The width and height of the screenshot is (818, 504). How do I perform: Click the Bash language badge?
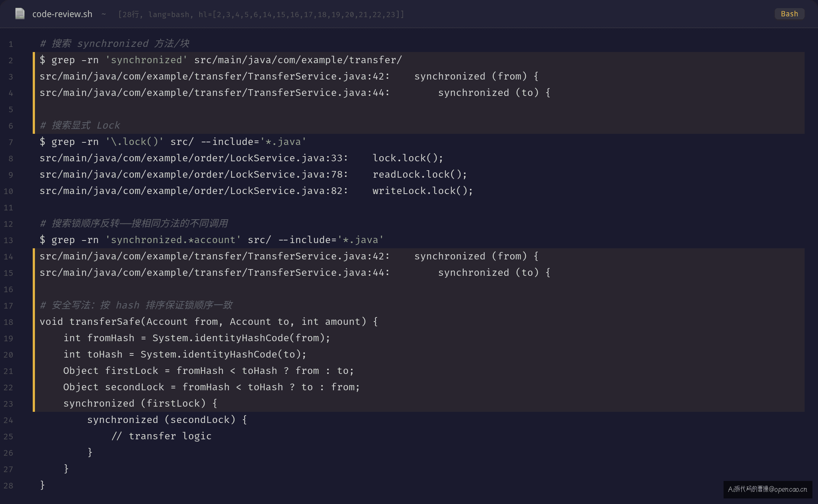click(x=789, y=14)
